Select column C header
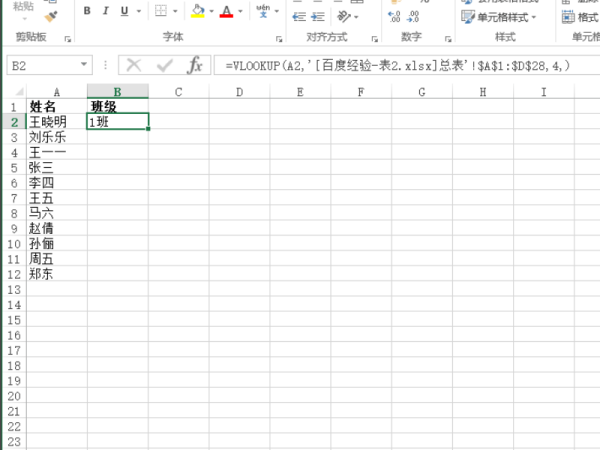Viewport: 600px width, 450px height. click(178, 92)
